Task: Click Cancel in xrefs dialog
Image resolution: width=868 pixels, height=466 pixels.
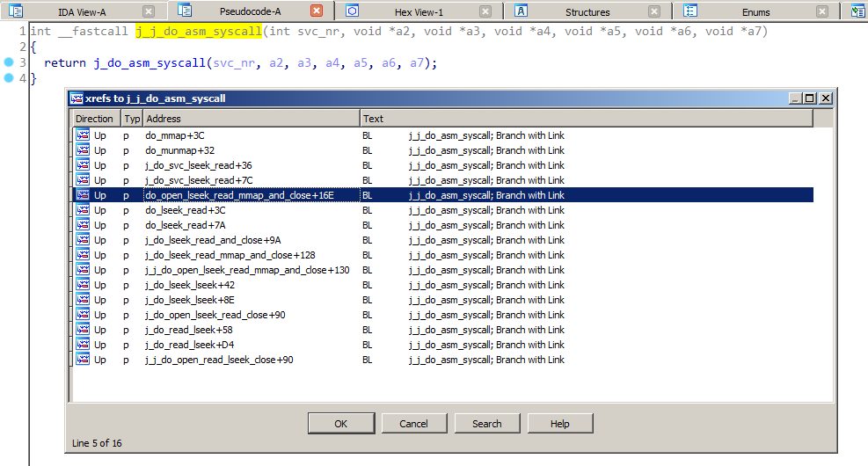Action: pos(413,424)
